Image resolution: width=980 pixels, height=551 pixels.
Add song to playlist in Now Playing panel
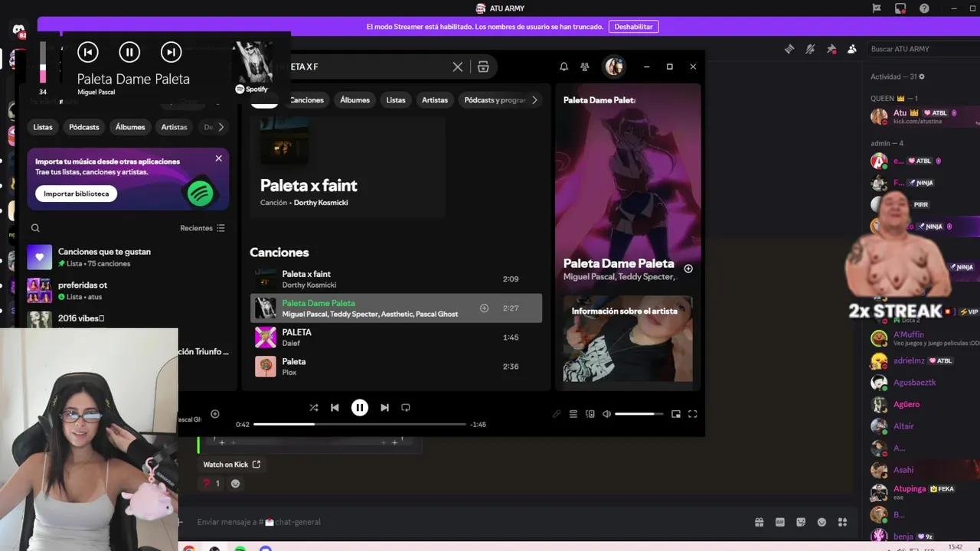point(688,269)
